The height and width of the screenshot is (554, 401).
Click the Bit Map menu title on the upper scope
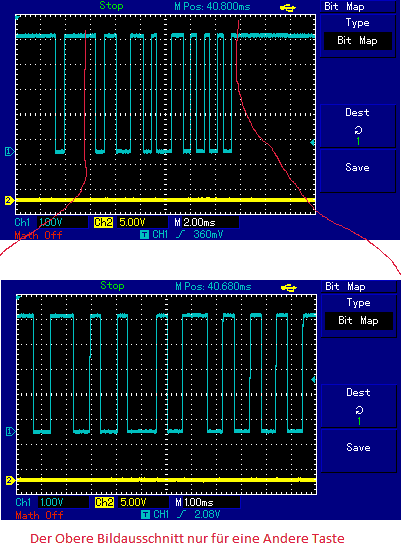pyautogui.click(x=344, y=6)
